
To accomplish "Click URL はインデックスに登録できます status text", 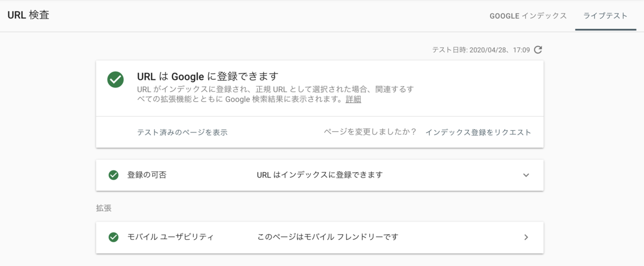I will tap(320, 175).
